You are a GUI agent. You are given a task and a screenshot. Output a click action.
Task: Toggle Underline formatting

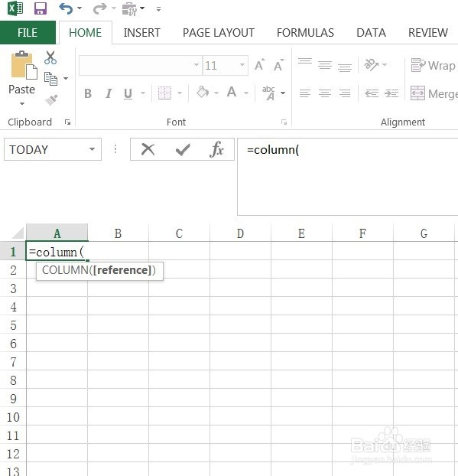pos(128,93)
